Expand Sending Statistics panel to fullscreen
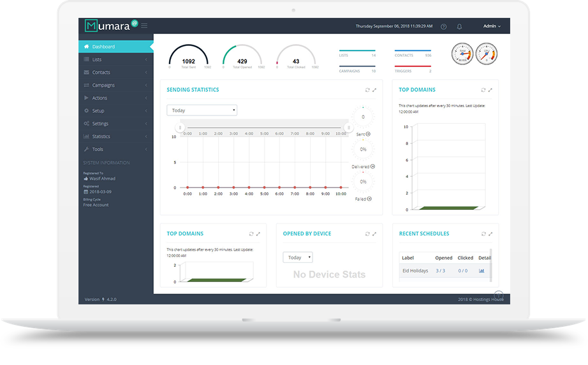The width and height of the screenshot is (588, 365). 374,90
